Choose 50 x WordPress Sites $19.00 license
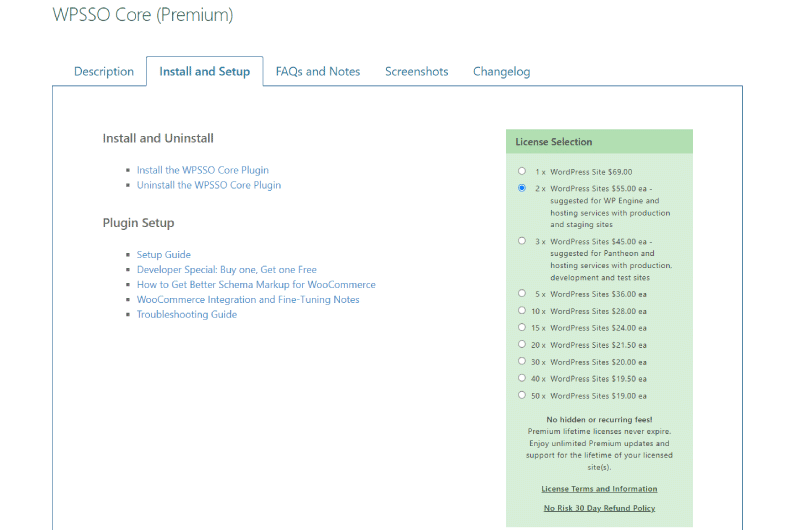 (x=521, y=395)
